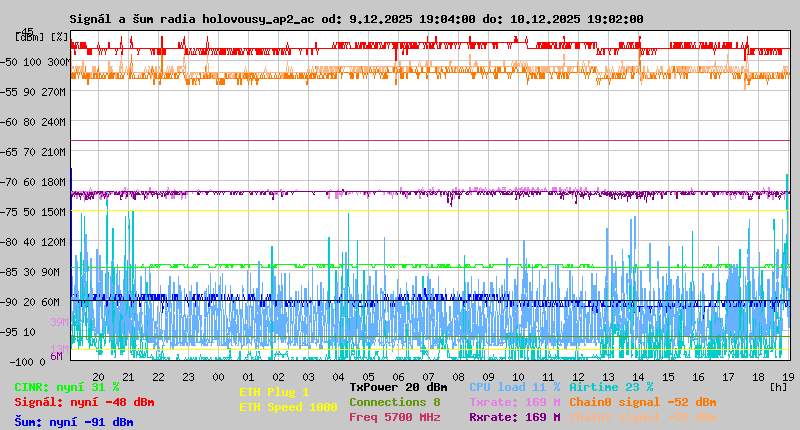Select the blue Šum legend entry

[73, 422]
